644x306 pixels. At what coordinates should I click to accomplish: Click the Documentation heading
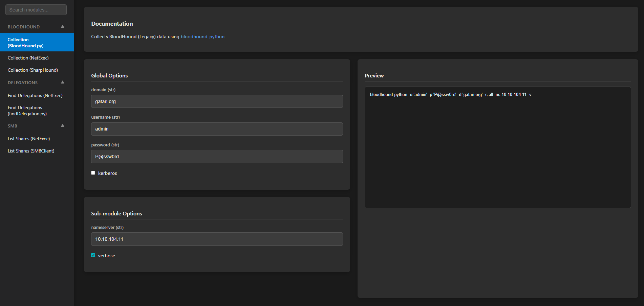click(112, 24)
